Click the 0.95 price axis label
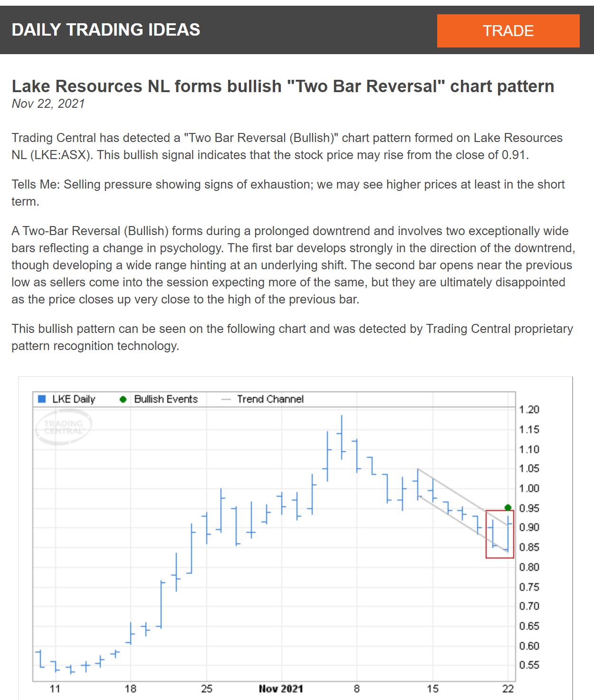Viewport: 594px width, 700px height. click(x=529, y=508)
